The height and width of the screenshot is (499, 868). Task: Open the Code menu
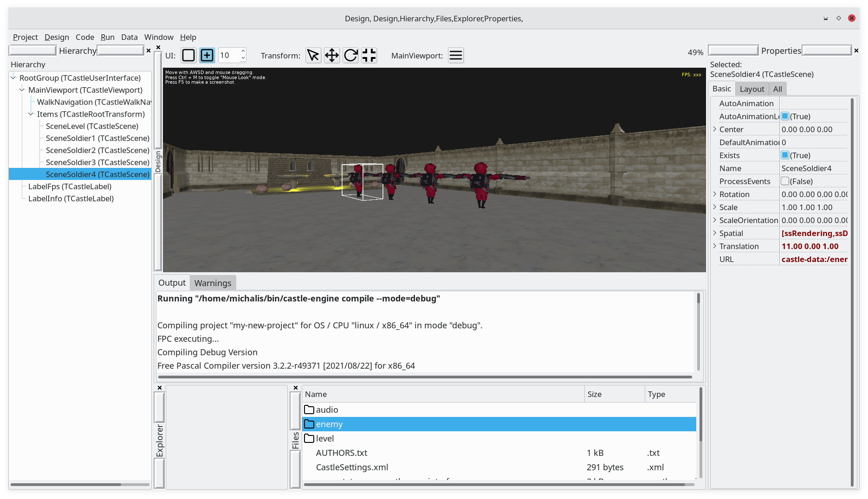pos(84,37)
